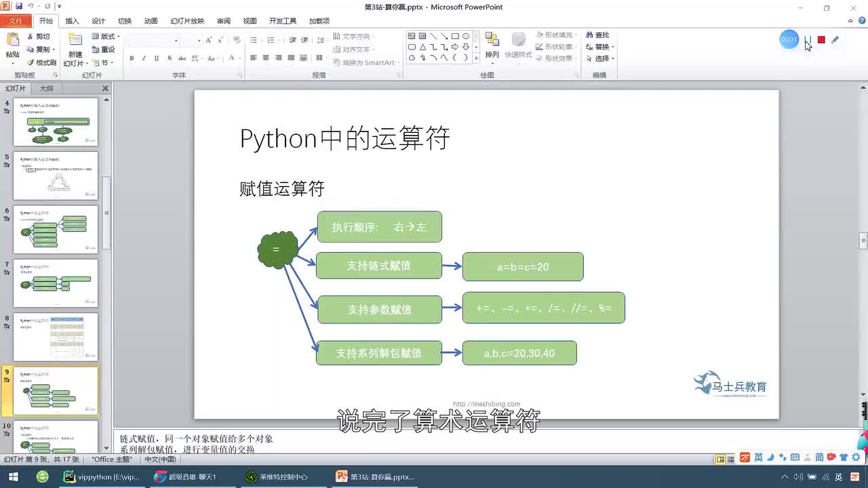868x488 pixels.
Task: Click the Normal view button in status bar
Action: (x=720, y=459)
